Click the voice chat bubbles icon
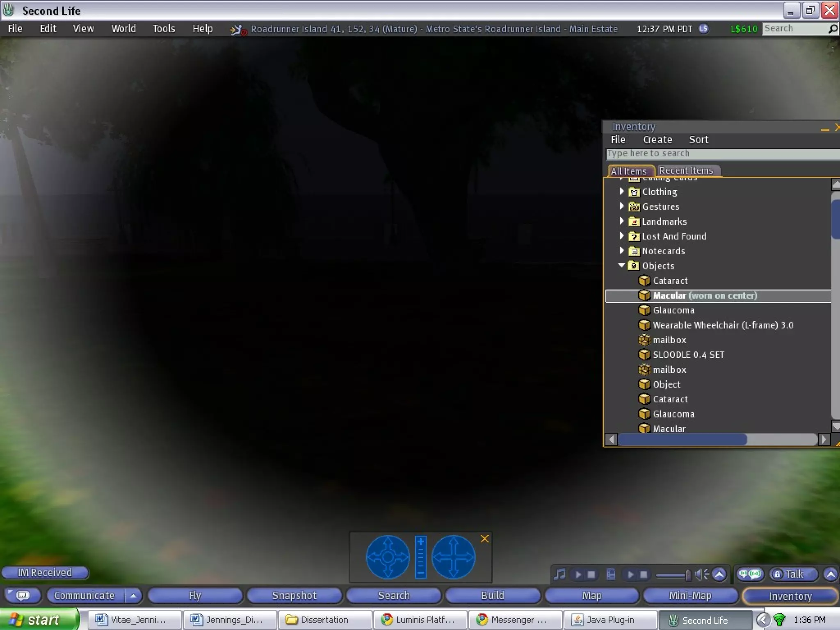Screen dimensions: 840x630 (750, 574)
